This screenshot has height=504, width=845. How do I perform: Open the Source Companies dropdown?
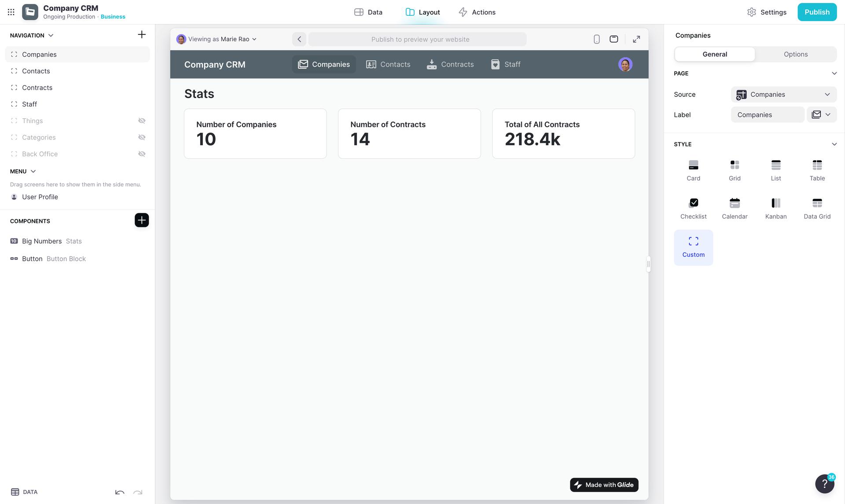783,95
